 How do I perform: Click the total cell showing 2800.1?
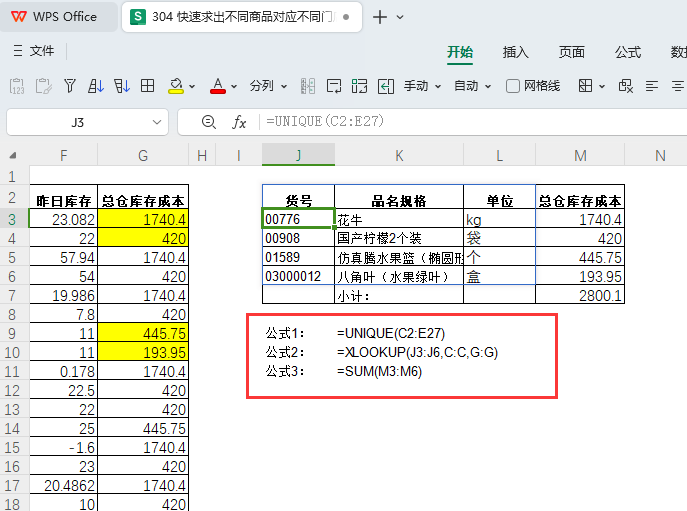pyautogui.click(x=580, y=295)
